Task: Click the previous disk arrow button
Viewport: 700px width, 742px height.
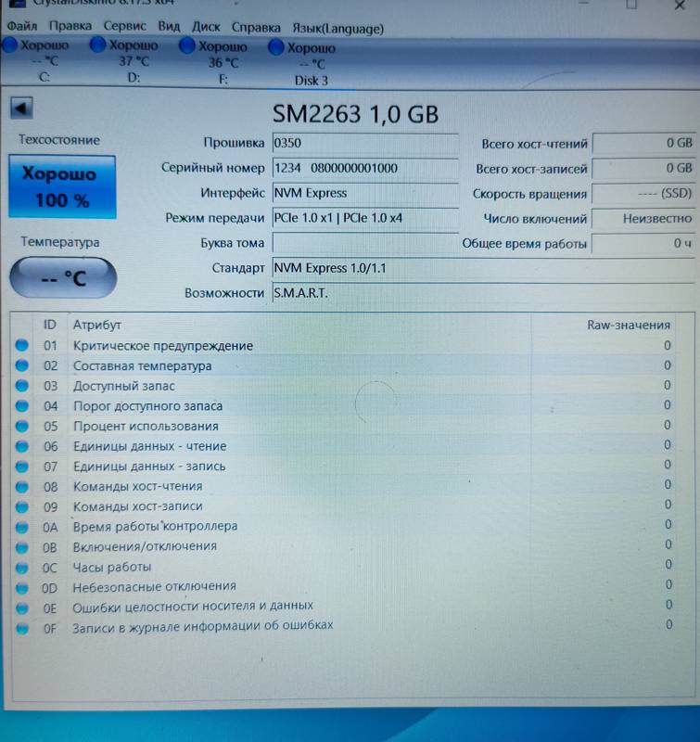Action: pos(20,109)
